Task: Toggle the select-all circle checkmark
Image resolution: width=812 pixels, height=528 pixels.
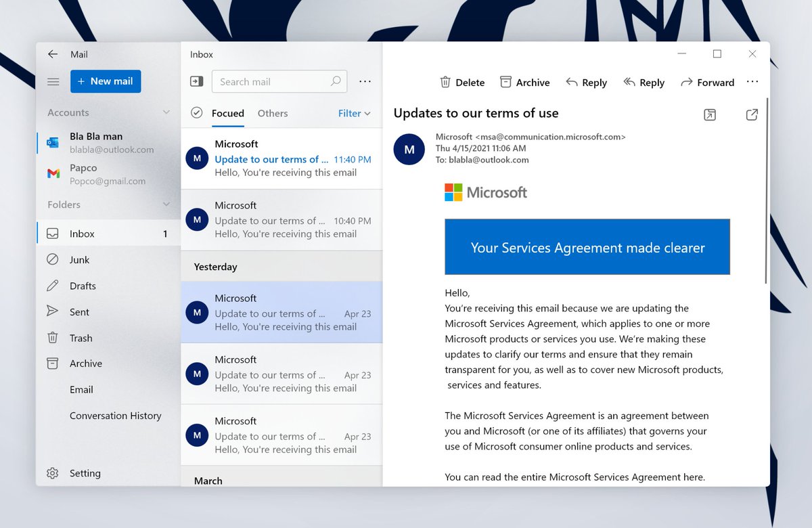Action: pos(197,113)
